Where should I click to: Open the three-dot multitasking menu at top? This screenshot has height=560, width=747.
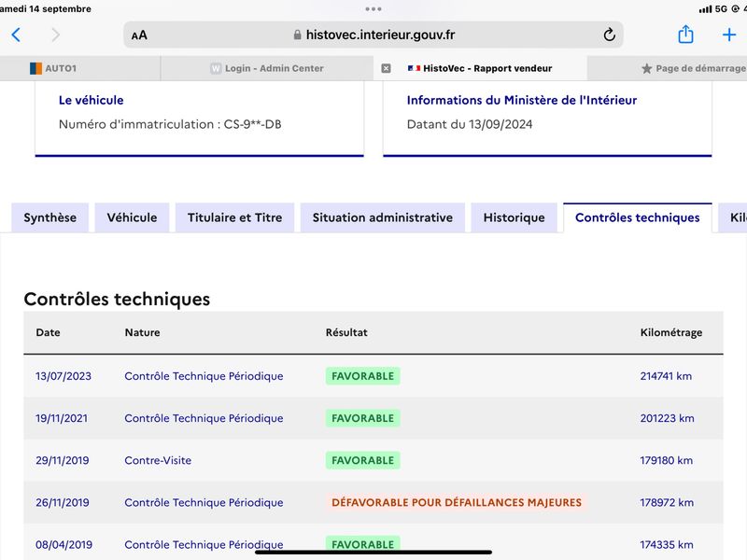(x=373, y=9)
